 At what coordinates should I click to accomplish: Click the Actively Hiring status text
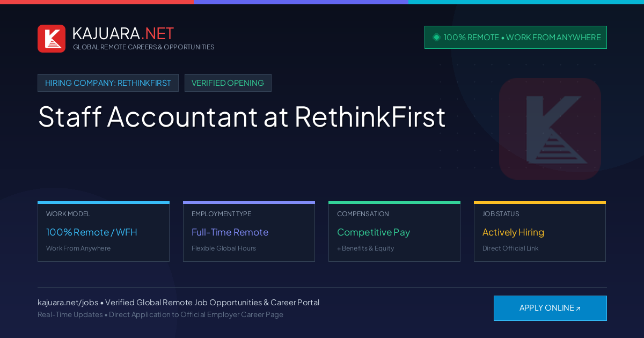(513, 232)
